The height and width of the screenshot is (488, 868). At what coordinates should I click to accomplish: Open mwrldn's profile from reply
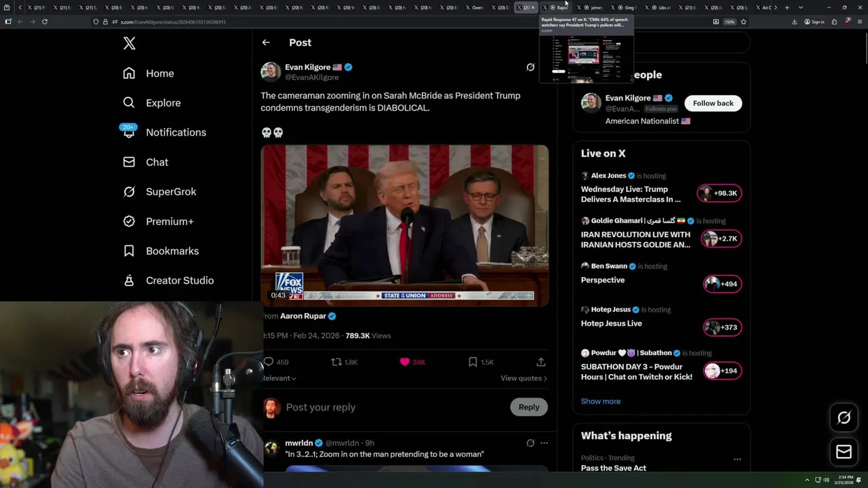point(299,443)
